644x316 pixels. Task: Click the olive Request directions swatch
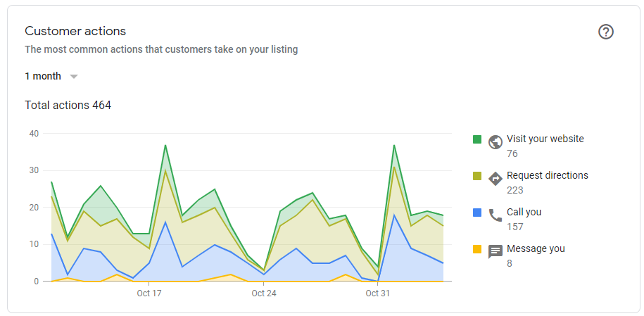(x=476, y=176)
